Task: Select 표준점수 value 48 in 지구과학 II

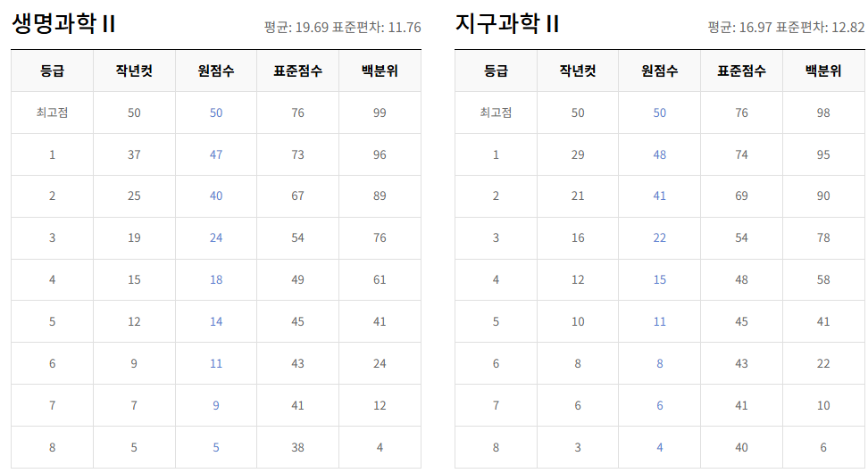Action: coord(742,280)
